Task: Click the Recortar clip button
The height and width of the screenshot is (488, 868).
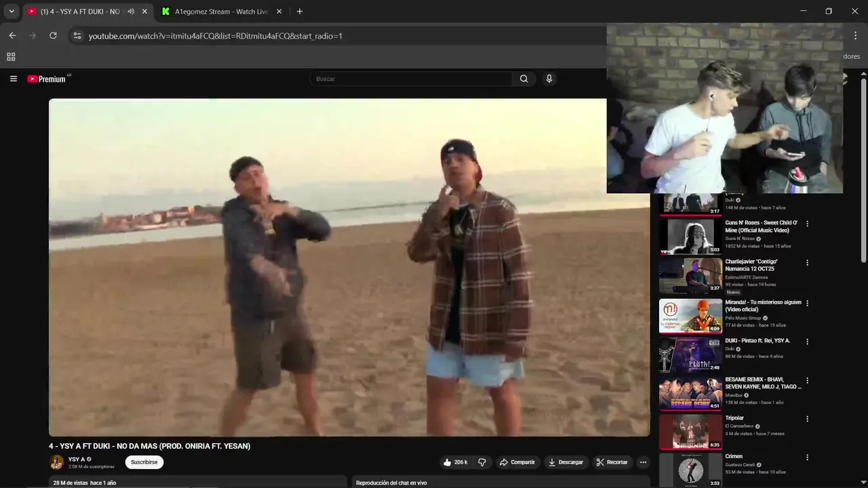Action: click(x=612, y=462)
